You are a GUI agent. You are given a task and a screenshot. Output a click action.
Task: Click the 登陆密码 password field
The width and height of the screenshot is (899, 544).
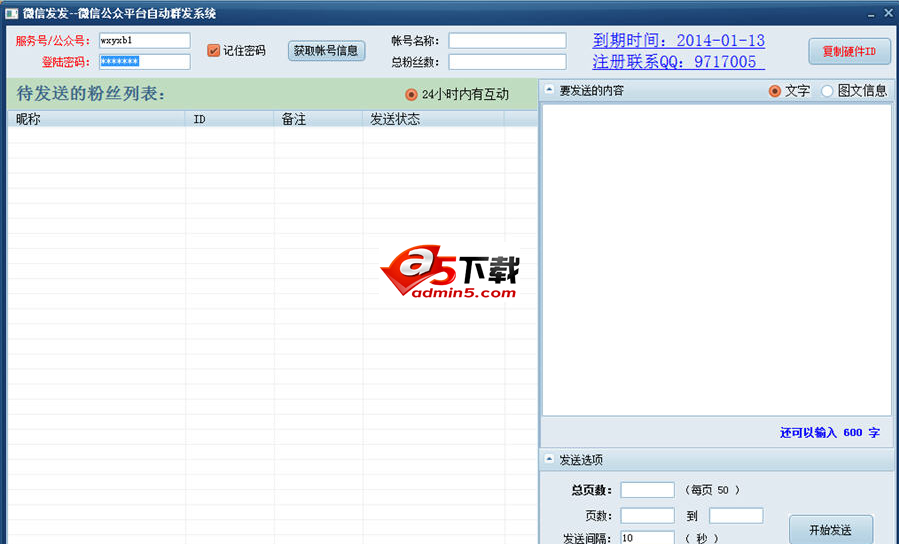(144, 61)
